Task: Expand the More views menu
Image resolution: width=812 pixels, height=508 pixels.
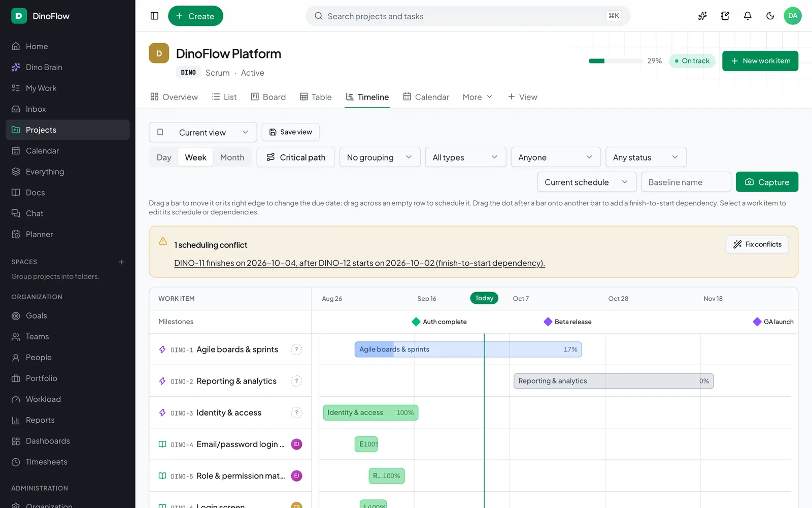Action: tap(478, 97)
